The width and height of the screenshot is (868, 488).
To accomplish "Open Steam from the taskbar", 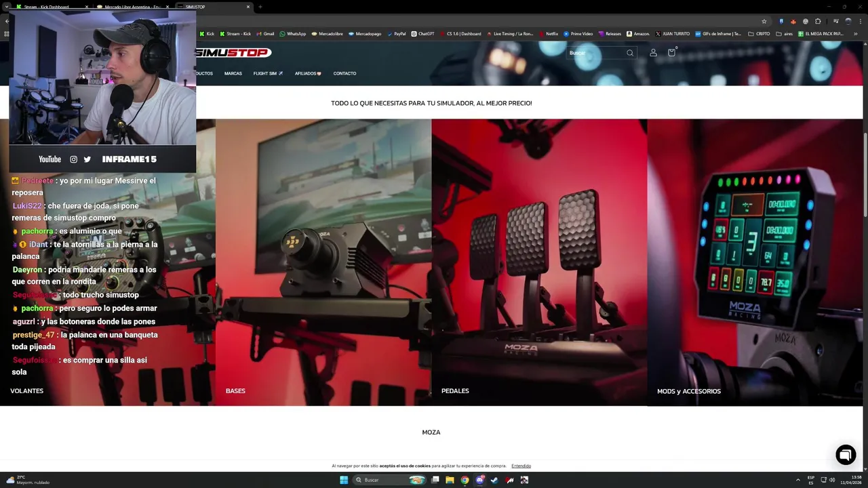I will coord(494,480).
